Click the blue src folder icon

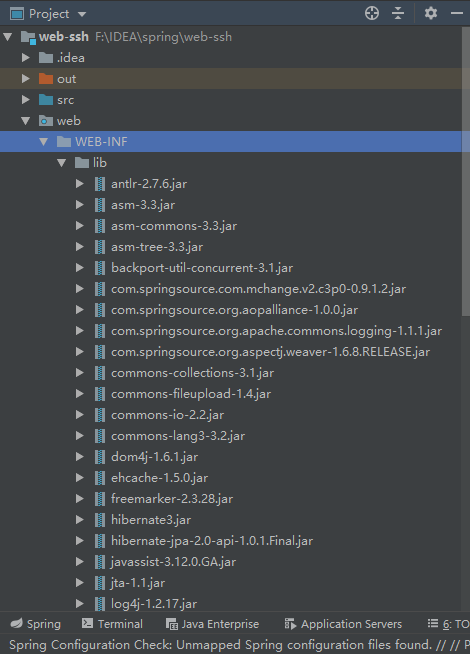point(46,100)
